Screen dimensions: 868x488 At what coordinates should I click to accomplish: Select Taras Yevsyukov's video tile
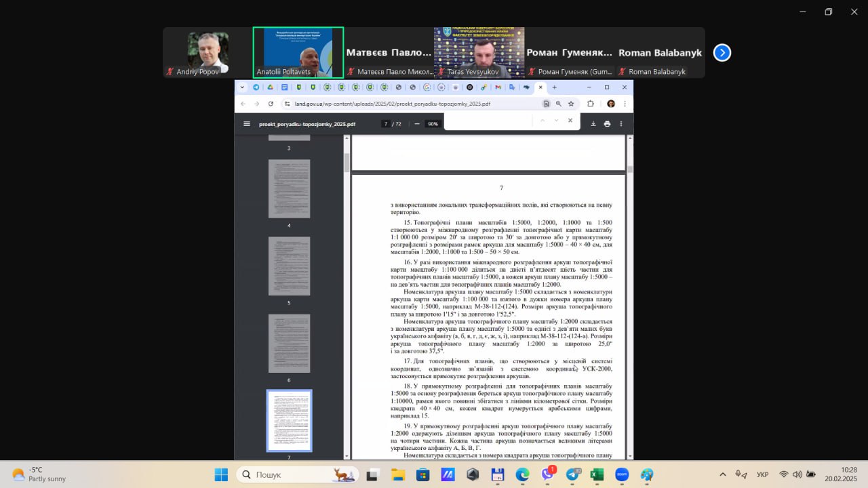pyautogui.click(x=479, y=53)
